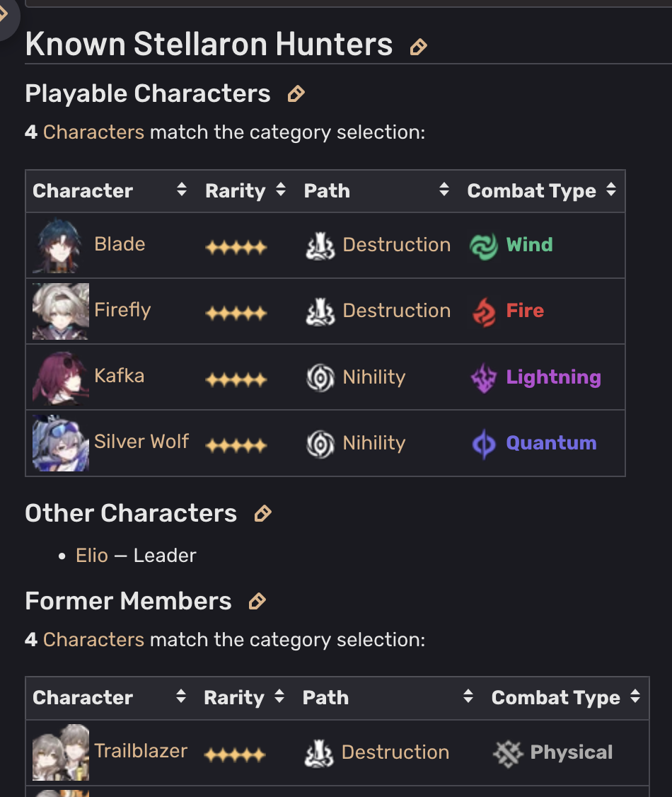The height and width of the screenshot is (797, 672).
Task: Sort playable table by Character column
Action: [x=182, y=190]
